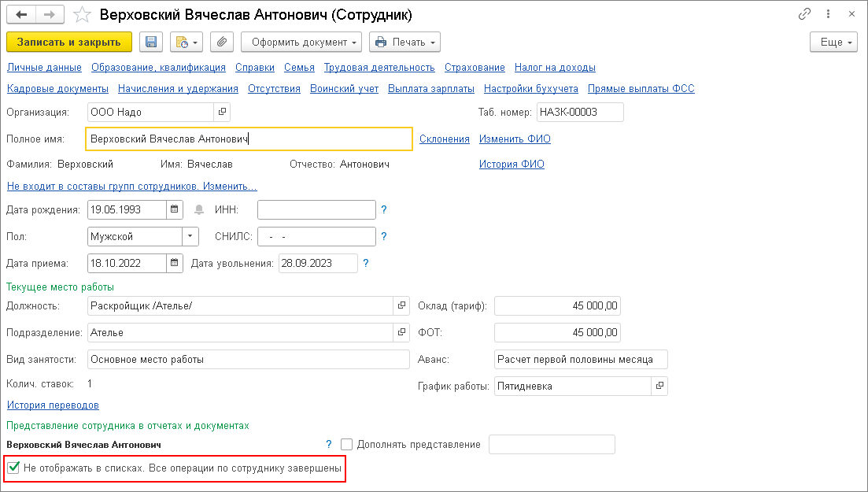Screen dimensions: 868x492
Task: Open the Семья section
Action: coord(299,68)
